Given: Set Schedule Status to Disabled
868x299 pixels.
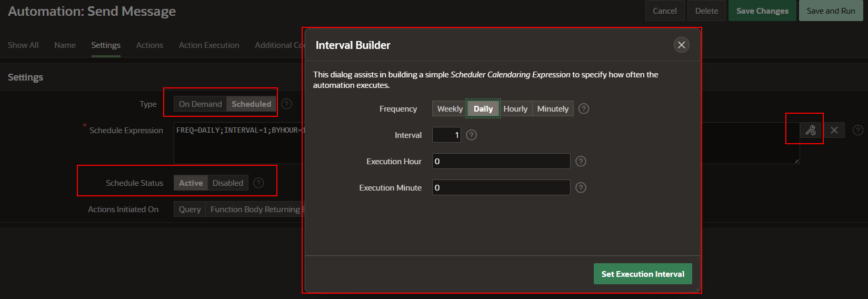Looking at the screenshot, I should 227,183.
